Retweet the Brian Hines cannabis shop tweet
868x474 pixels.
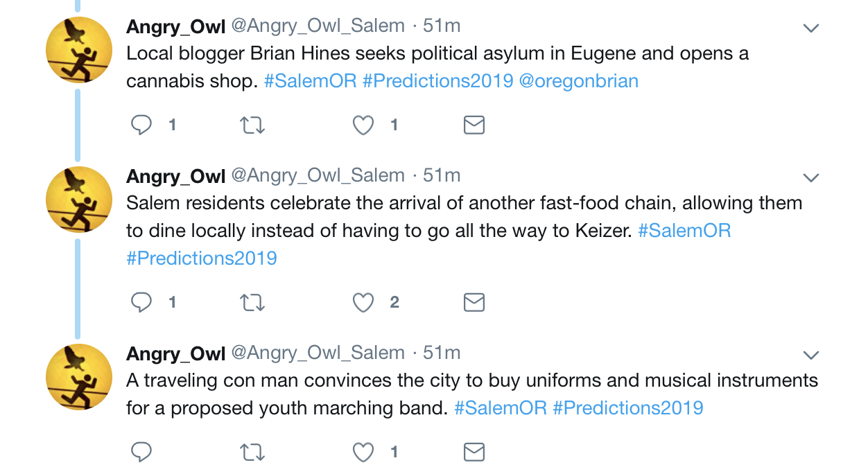pos(252,125)
